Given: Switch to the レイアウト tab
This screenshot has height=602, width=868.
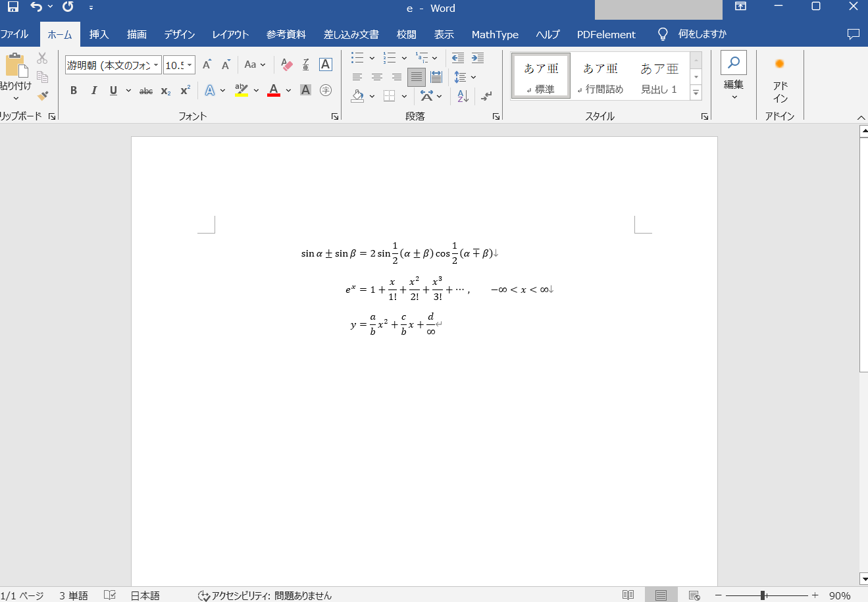Looking at the screenshot, I should point(230,34).
